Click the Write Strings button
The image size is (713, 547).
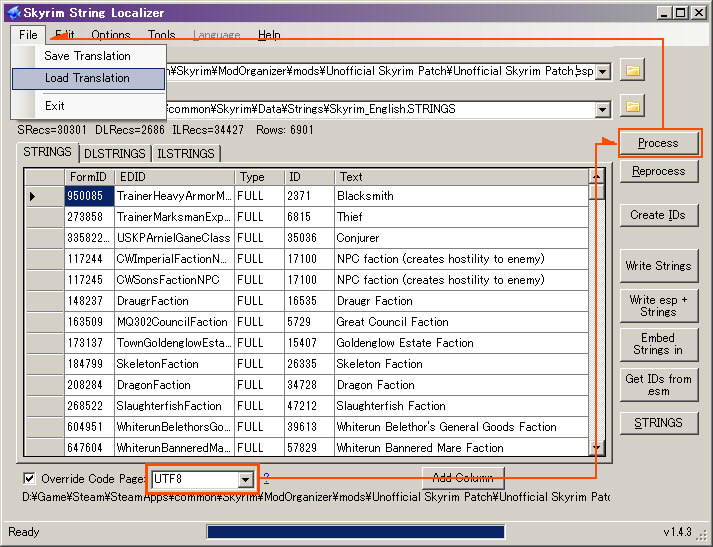[x=658, y=266]
